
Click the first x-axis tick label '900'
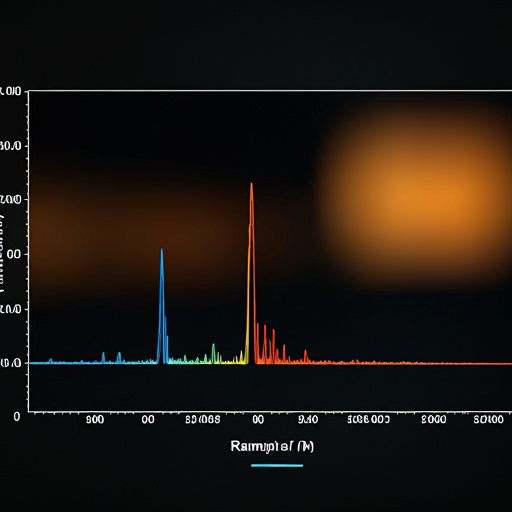coord(95,420)
